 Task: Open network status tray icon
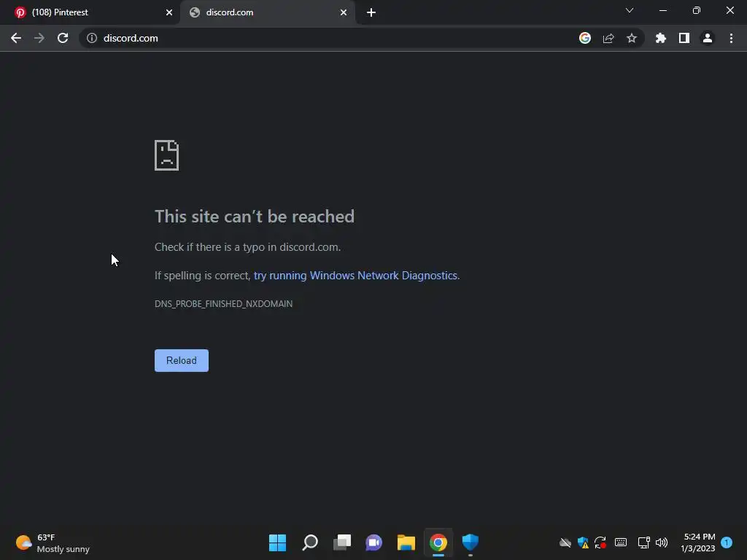tap(643, 542)
